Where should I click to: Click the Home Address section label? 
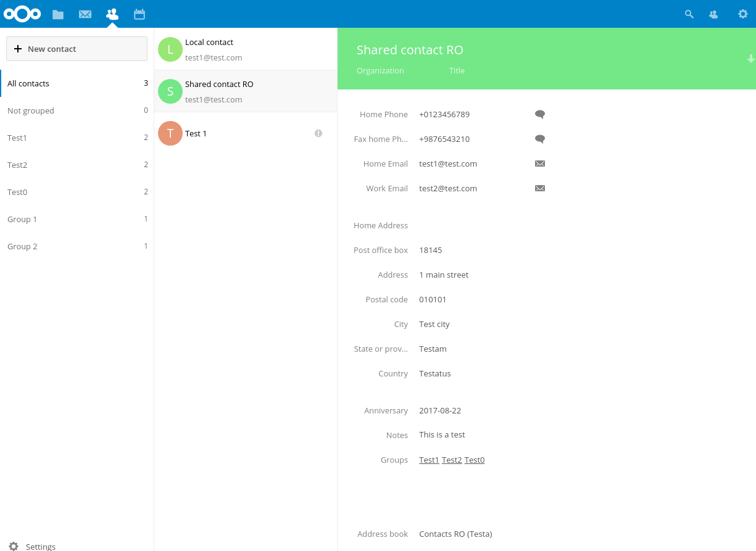point(381,225)
